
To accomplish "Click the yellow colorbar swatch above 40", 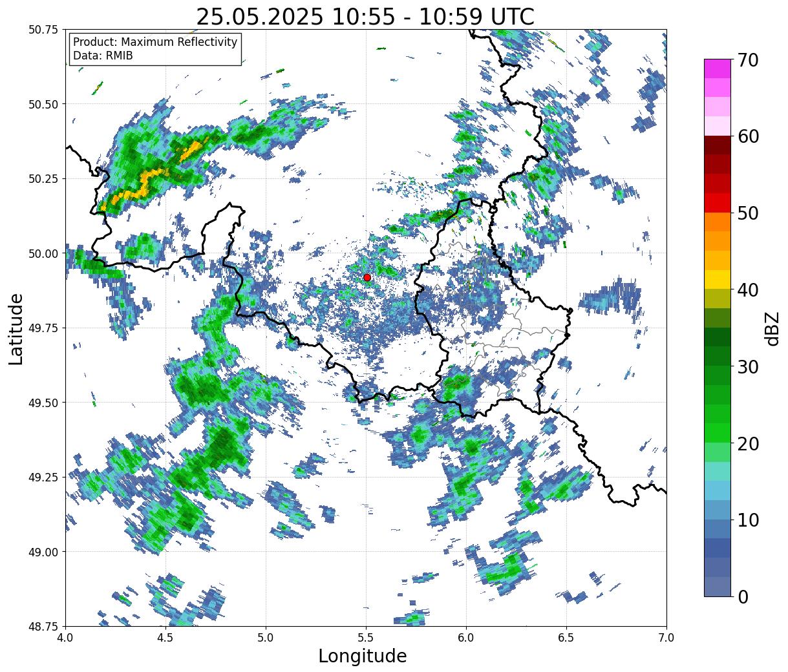I will pos(718,280).
